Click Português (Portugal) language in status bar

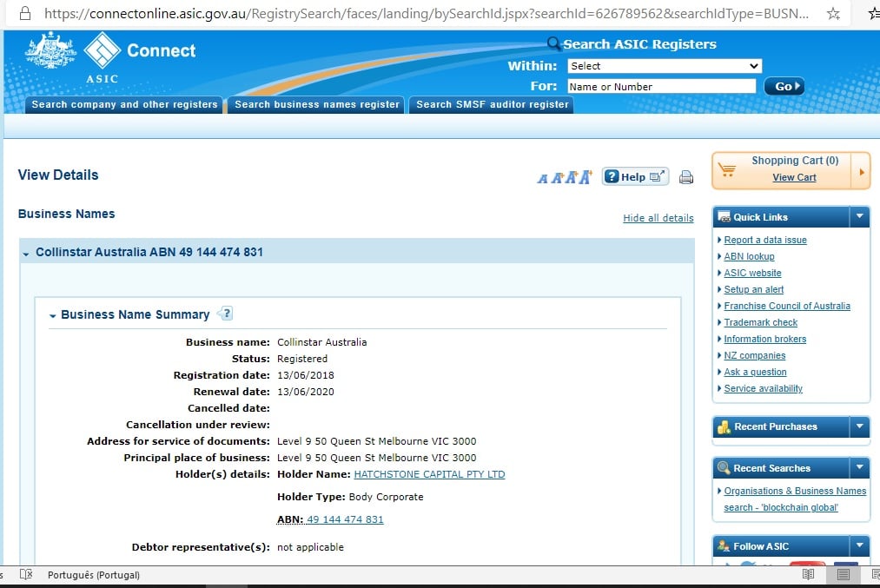point(94,574)
